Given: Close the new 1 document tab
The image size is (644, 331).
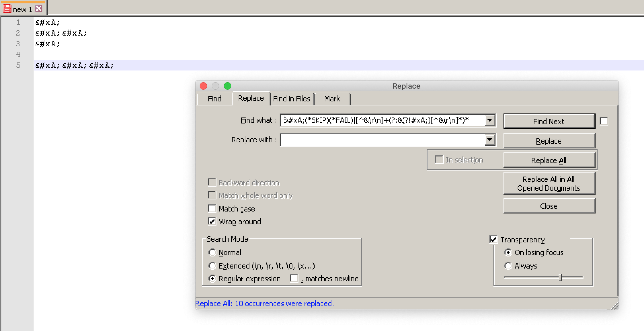Looking at the screenshot, I should pos(39,9).
